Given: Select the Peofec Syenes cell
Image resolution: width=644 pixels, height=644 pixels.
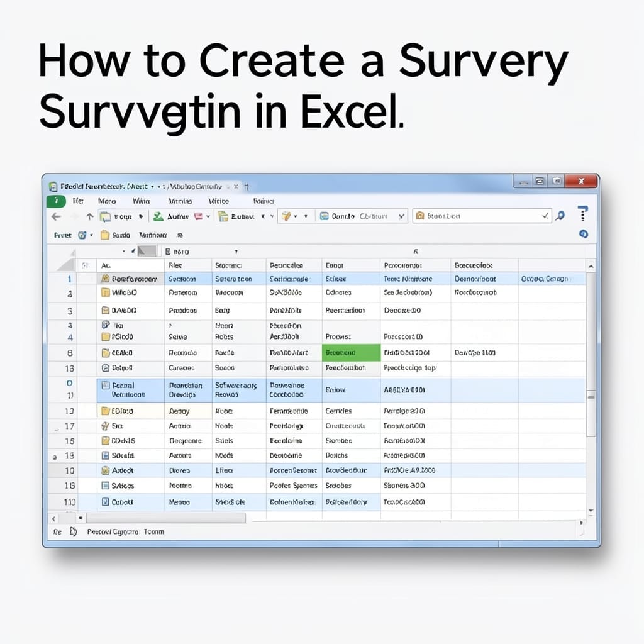Looking at the screenshot, I should (x=293, y=486).
